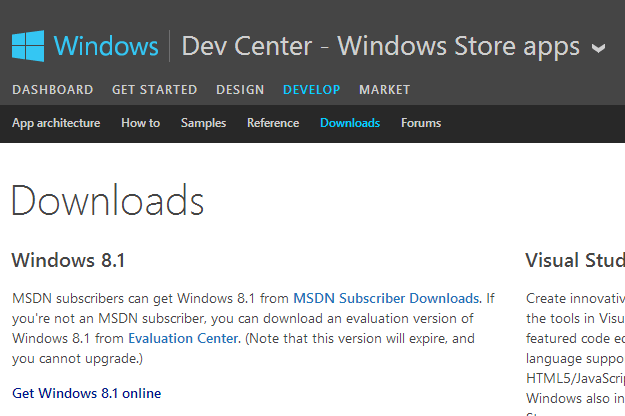625x416 pixels.
Task: Go to the Get Started section
Action: click(x=154, y=90)
